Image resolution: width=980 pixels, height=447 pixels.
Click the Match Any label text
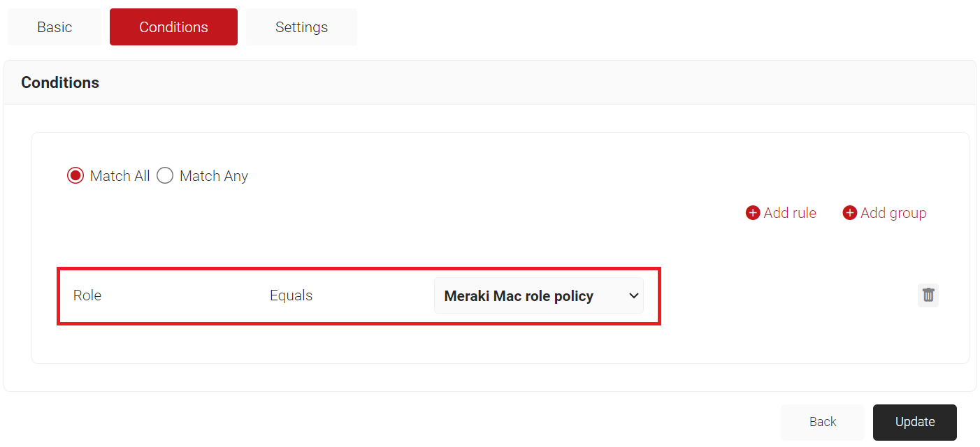click(214, 176)
